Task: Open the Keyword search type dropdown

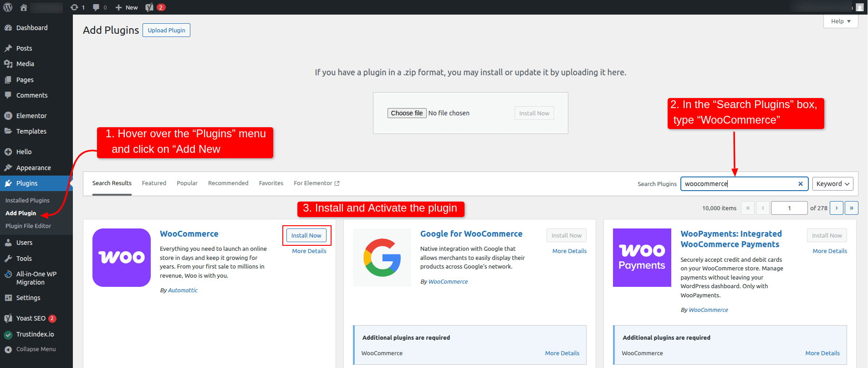Action: [832, 184]
